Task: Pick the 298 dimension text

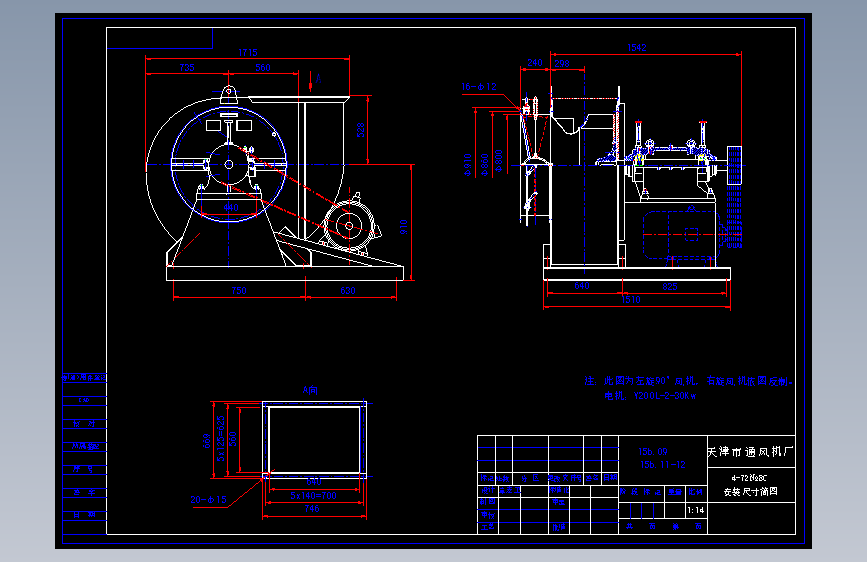Action: 562,63
